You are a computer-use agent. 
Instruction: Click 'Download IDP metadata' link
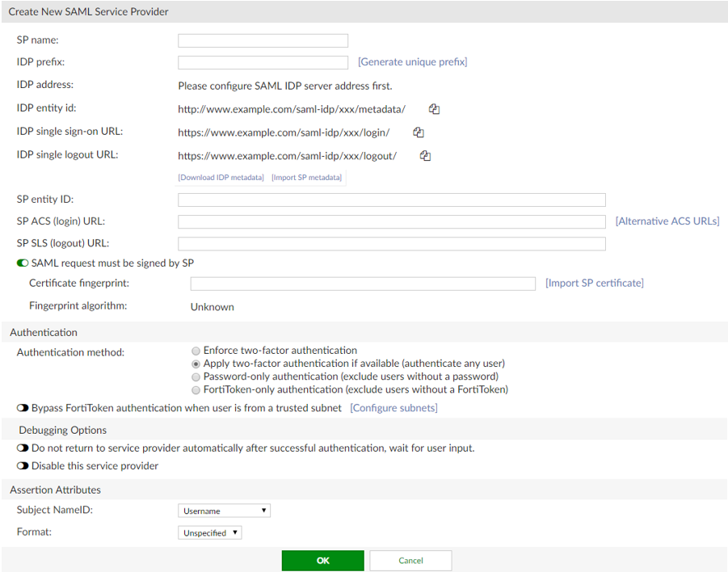tap(221, 177)
